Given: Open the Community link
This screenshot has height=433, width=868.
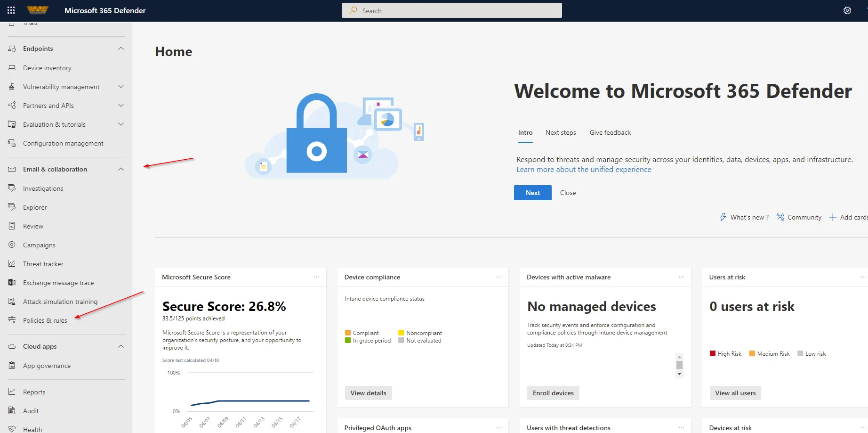Looking at the screenshot, I should pos(799,217).
